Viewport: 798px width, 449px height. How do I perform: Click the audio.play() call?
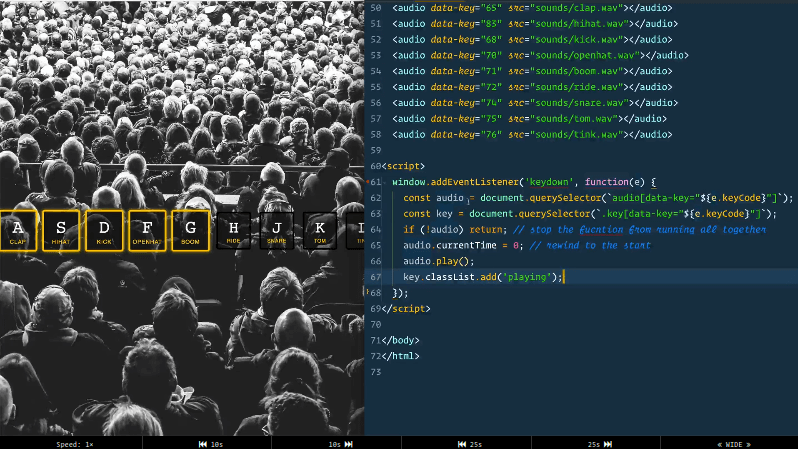pos(438,261)
